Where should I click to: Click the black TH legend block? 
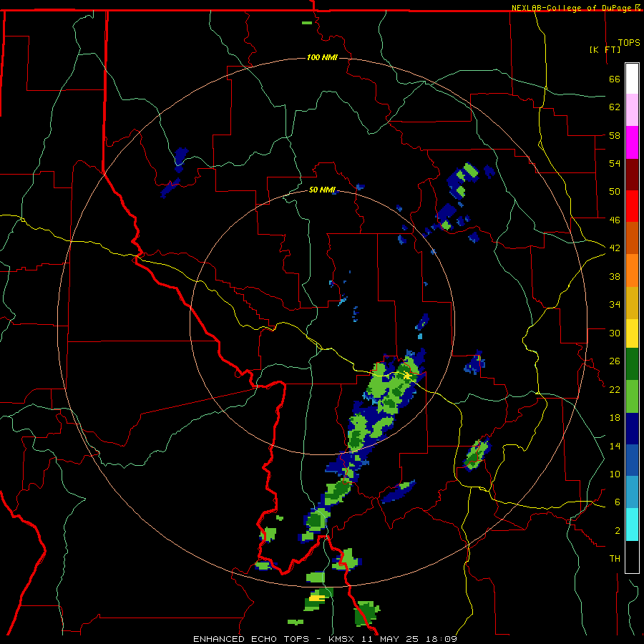pos(632,557)
